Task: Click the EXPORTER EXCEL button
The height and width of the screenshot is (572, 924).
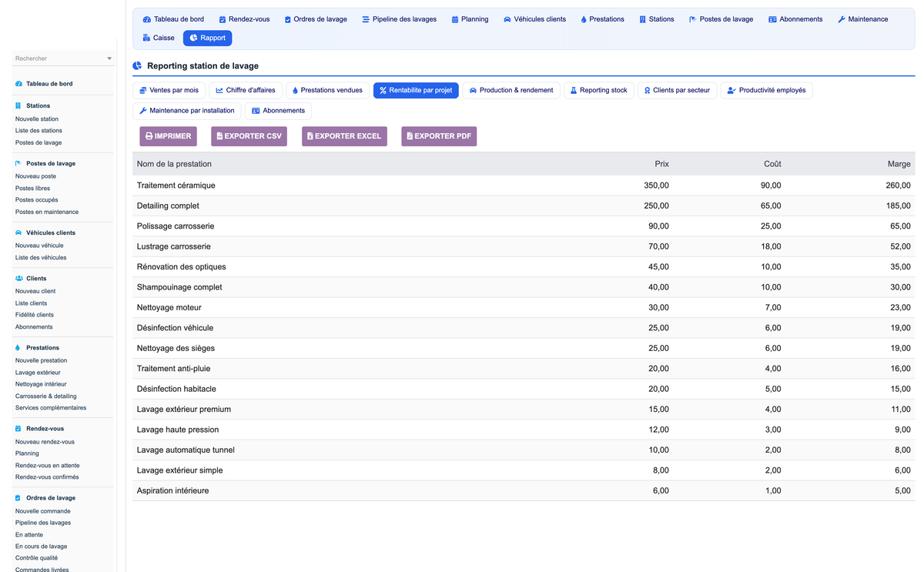Action: tap(344, 136)
